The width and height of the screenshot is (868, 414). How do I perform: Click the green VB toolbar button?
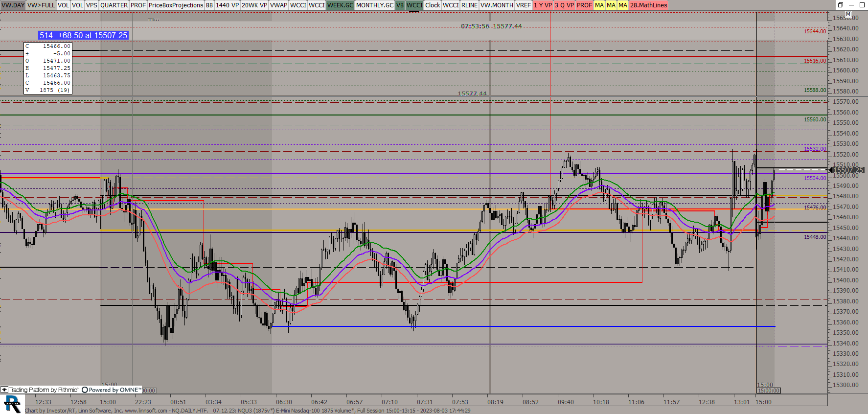click(x=400, y=5)
